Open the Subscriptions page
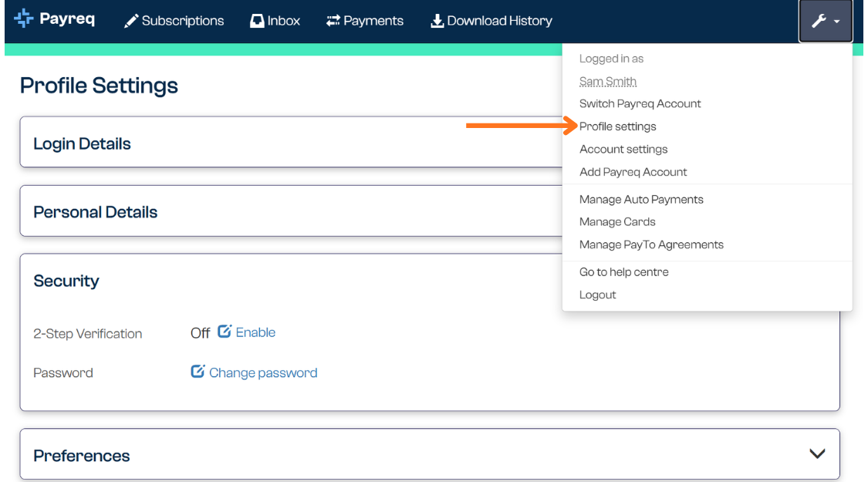Image resolution: width=868 pixels, height=482 pixels. 174,21
